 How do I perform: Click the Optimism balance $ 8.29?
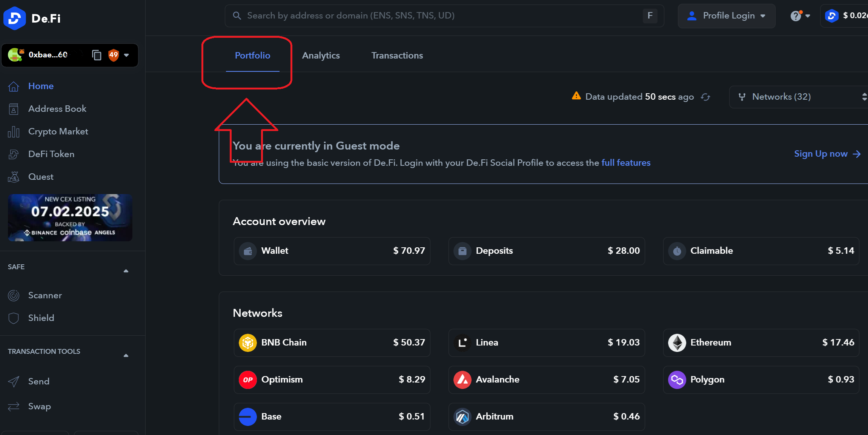pyautogui.click(x=412, y=379)
